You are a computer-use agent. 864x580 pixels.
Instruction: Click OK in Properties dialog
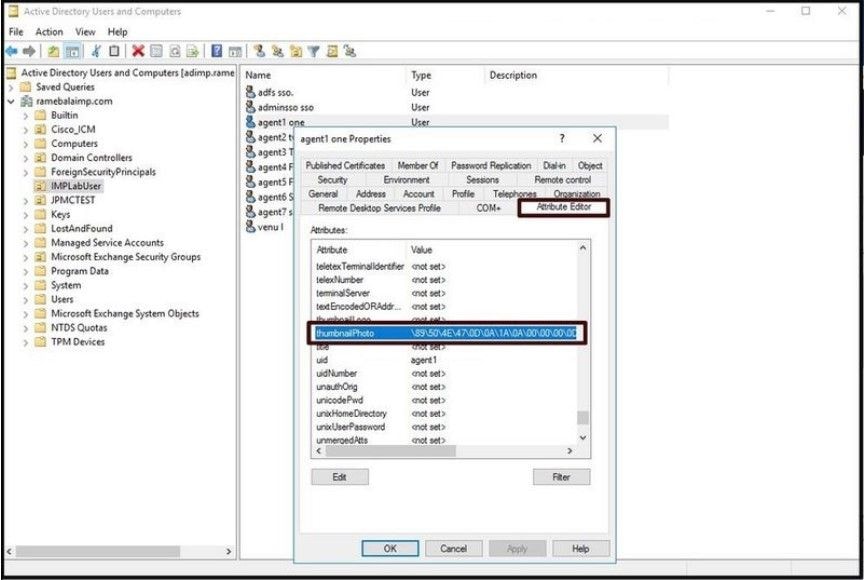(390, 549)
